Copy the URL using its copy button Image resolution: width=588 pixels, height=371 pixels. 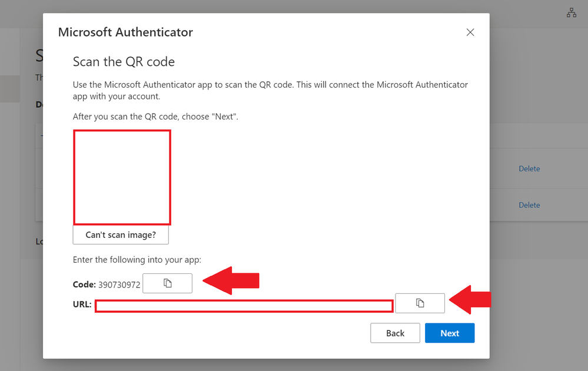point(420,303)
